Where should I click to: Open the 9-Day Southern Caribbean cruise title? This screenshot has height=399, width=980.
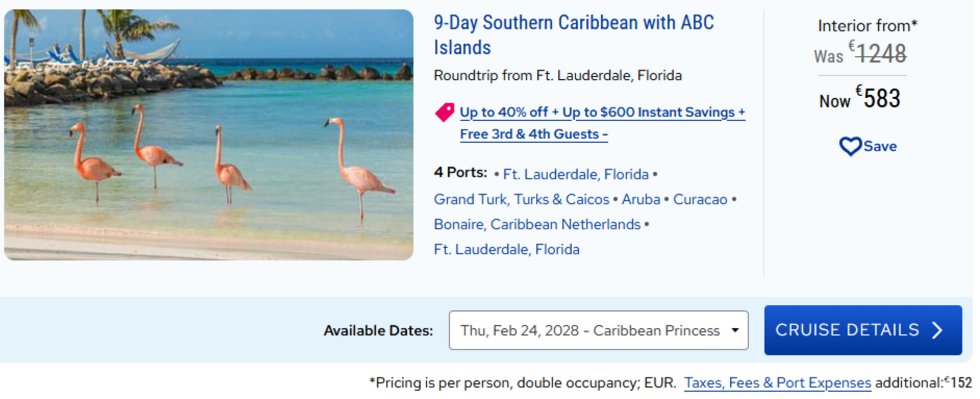tap(573, 35)
